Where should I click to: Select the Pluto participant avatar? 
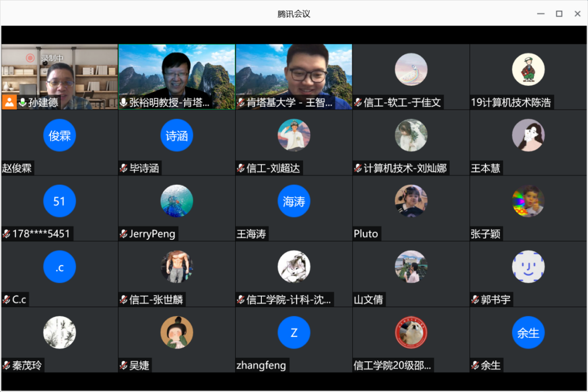pos(411,201)
